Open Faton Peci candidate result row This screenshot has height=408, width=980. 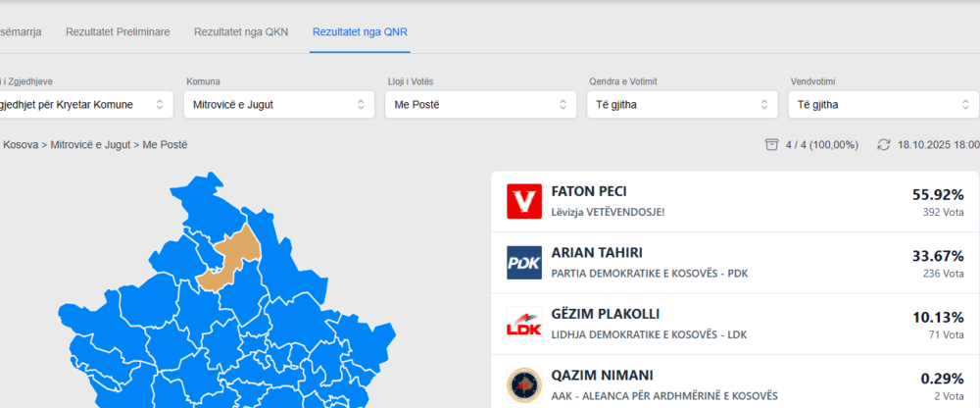pos(735,201)
